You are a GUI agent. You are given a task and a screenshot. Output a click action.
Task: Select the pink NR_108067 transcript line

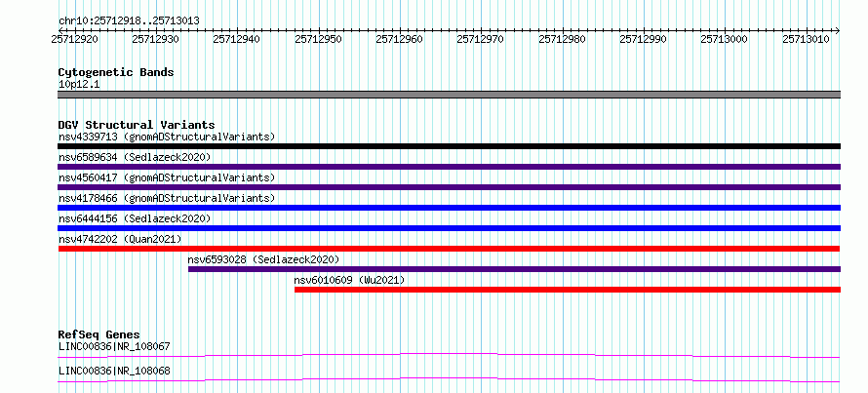pos(449,355)
